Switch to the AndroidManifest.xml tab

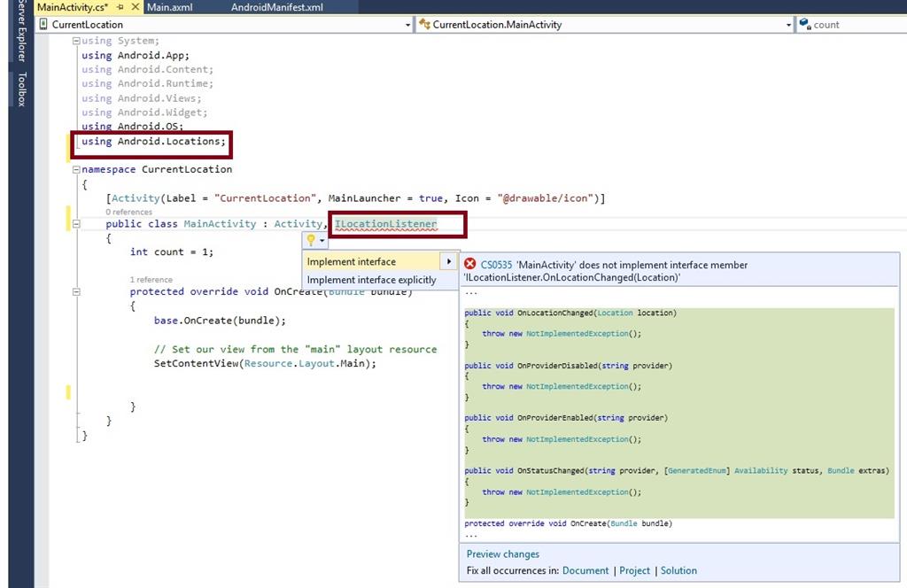coord(276,7)
